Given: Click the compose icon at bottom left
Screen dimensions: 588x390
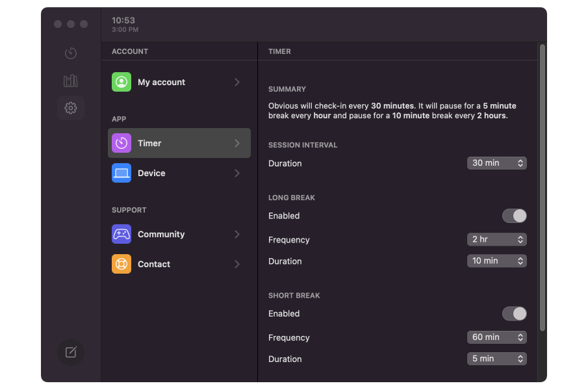Looking at the screenshot, I should pos(70,352).
